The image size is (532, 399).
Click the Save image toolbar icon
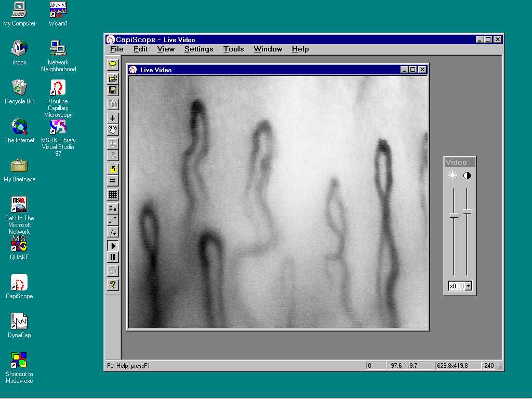point(113,90)
